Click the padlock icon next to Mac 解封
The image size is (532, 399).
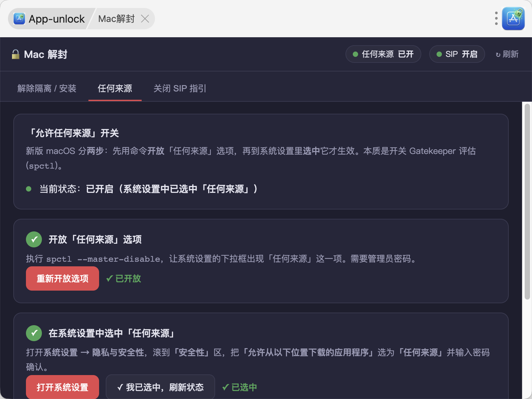pyautogui.click(x=15, y=54)
